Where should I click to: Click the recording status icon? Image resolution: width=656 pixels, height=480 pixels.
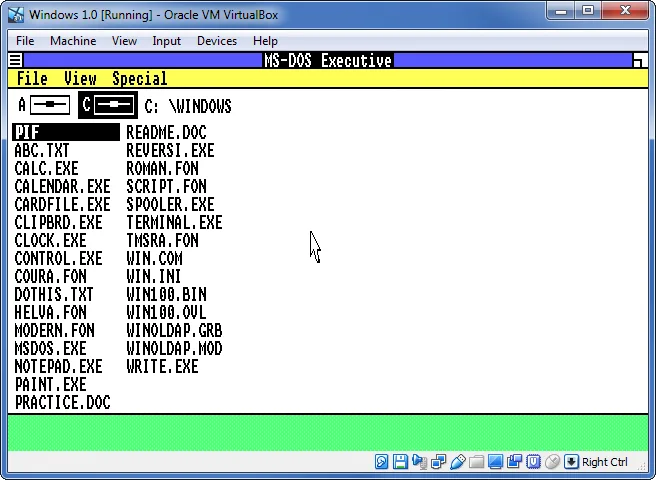(515, 462)
